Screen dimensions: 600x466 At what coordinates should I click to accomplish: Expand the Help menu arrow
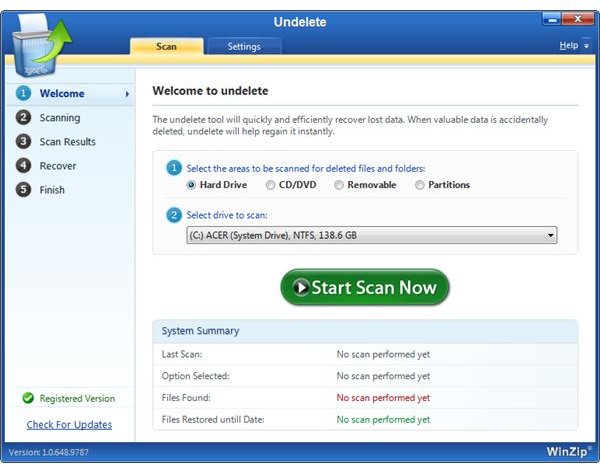[x=586, y=46]
